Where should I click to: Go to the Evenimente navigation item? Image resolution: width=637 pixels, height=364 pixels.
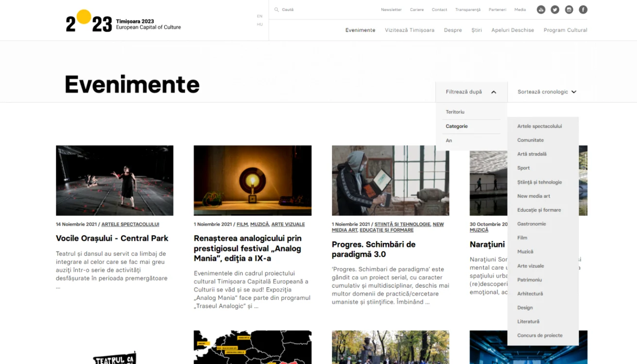pyautogui.click(x=361, y=30)
